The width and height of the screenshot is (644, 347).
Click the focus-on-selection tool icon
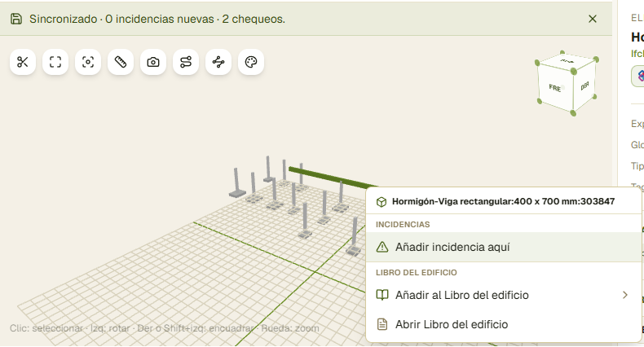tap(88, 62)
